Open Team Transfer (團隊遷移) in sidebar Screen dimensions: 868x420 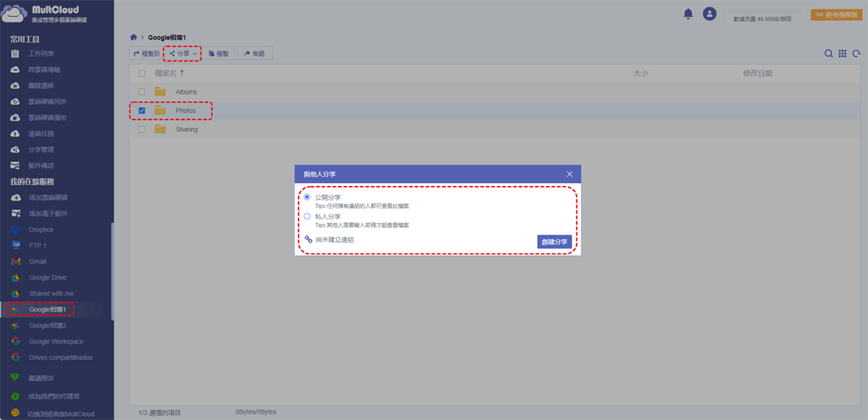pos(42,85)
